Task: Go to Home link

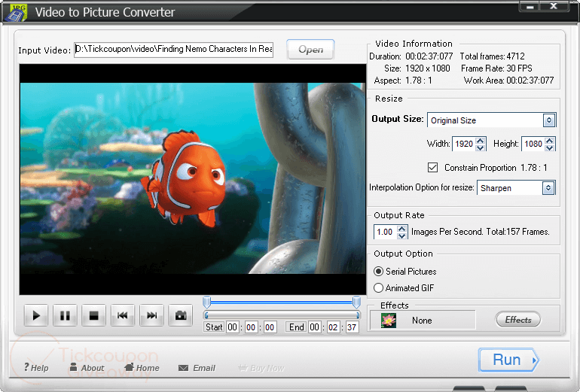Action: pos(142,368)
